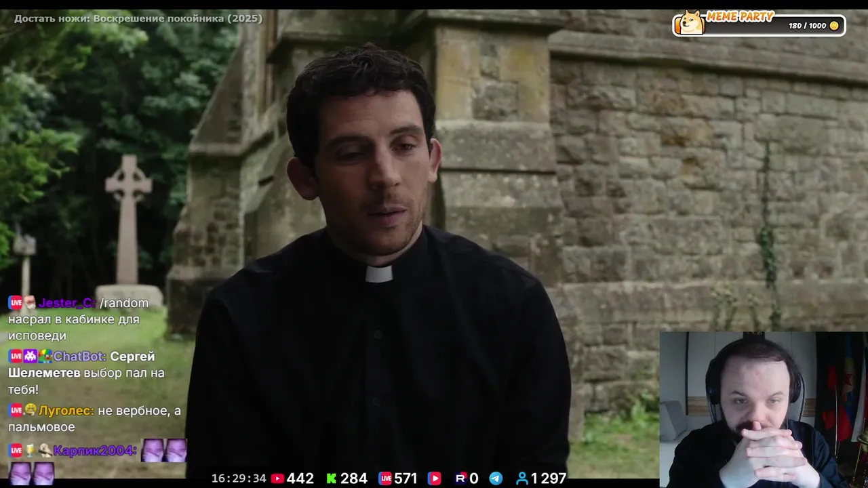The width and height of the screenshot is (868, 488).
Task: Click the 1 297 total viewers count
Action: [x=549, y=479]
